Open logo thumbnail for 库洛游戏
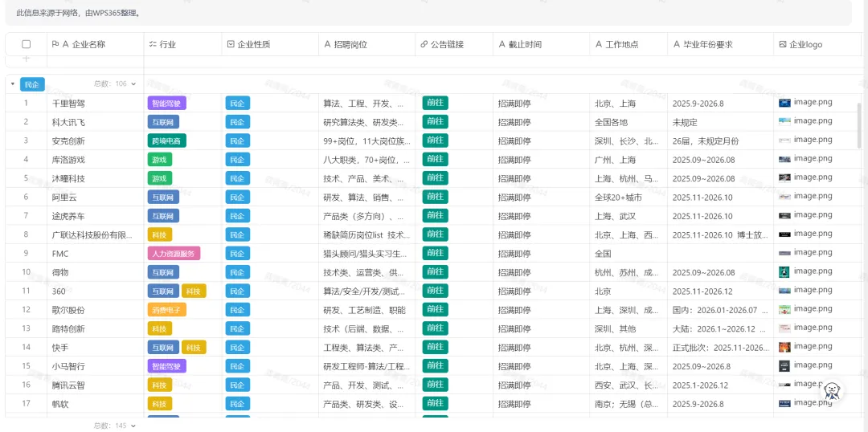 [x=784, y=159]
